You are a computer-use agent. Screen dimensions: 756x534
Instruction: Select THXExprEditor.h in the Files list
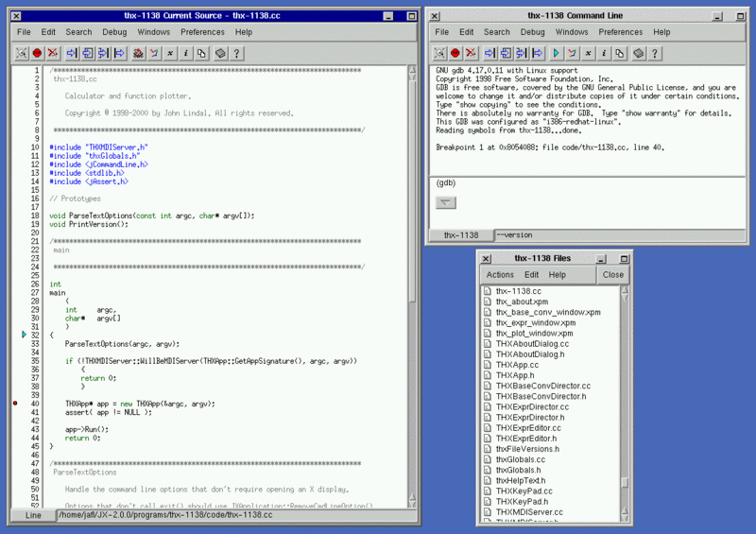click(526, 438)
